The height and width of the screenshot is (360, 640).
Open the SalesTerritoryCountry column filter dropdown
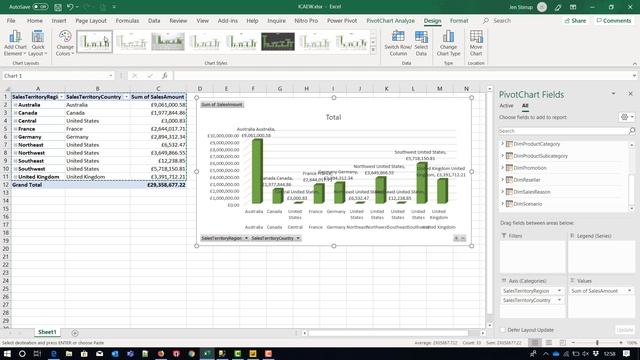click(126, 97)
